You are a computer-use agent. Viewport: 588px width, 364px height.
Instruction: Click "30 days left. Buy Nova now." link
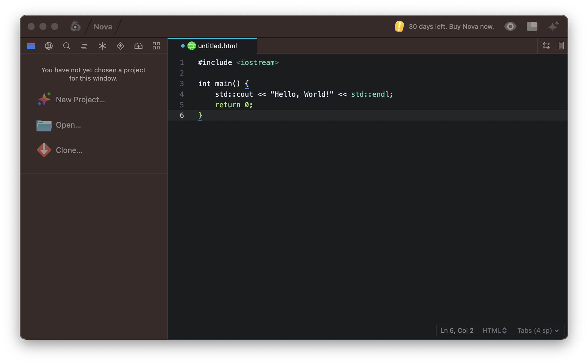[x=451, y=26]
